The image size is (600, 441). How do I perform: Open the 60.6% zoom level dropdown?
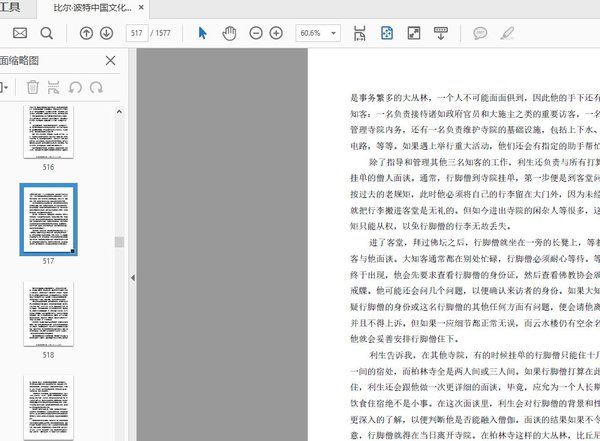(x=335, y=33)
